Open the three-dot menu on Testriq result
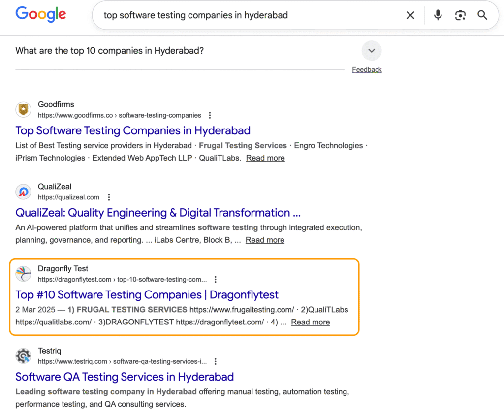504x420 pixels. [216, 361]
